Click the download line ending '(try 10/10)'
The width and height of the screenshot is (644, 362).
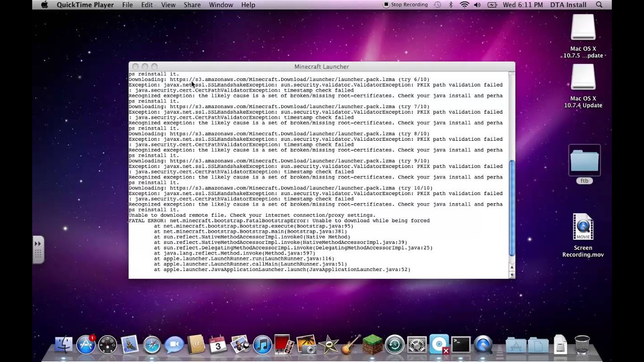tap(281, 188)
